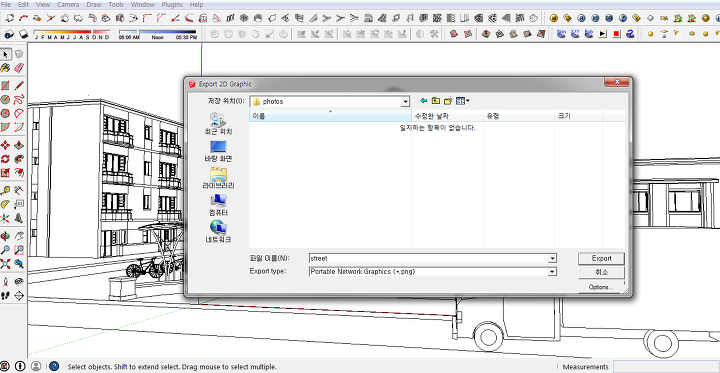This screenshot has width=720, height=373.
Task: Select the pencil Line tool
Action: (x=19, y=86)
